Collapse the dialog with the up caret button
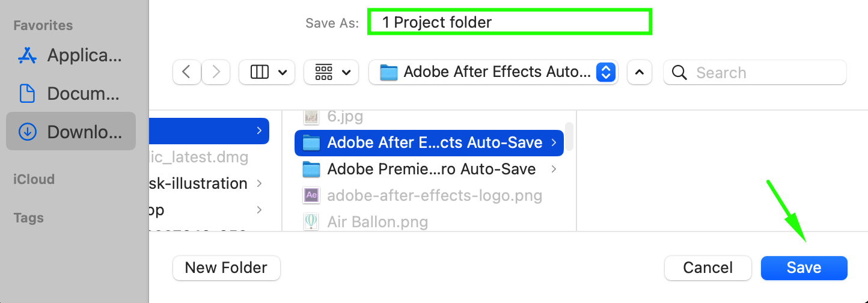 pos(640,72)
